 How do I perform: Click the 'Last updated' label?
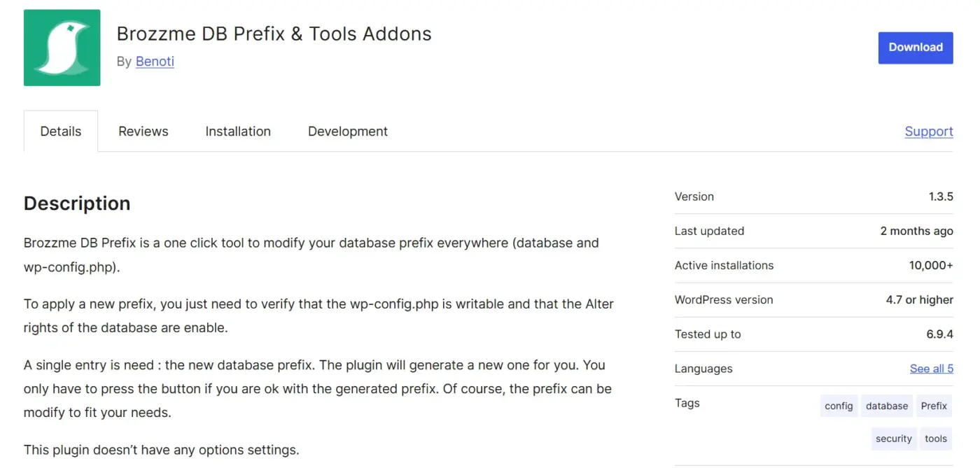[x=709, y=231]
